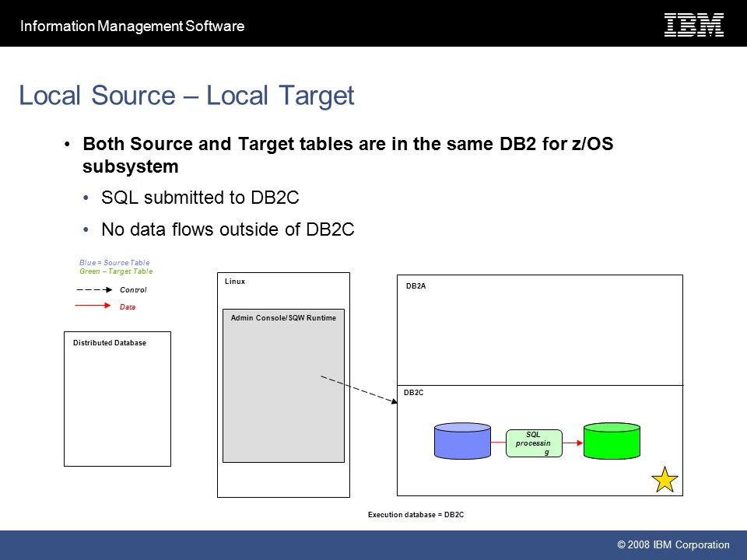Image resolution: width=747 pixels, height=560 pixels.
Task: Click 'Execution database = DB2C' caption
Action: (416, 515)
